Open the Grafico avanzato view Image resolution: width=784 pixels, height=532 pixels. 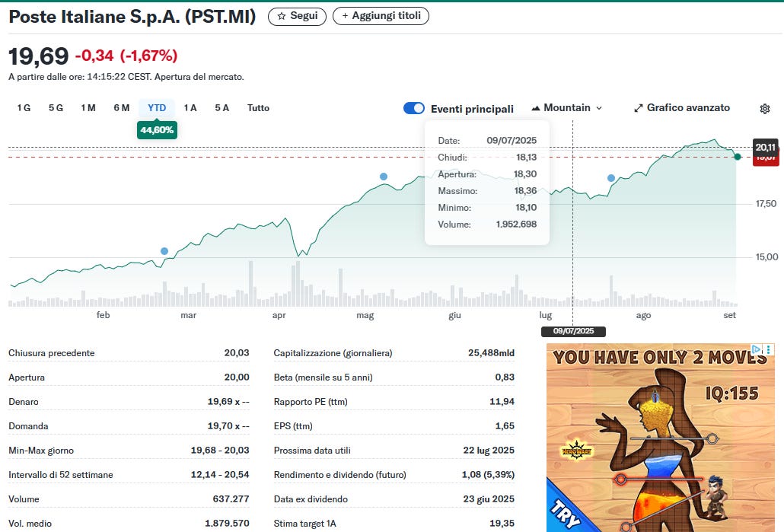click(682, 108)
